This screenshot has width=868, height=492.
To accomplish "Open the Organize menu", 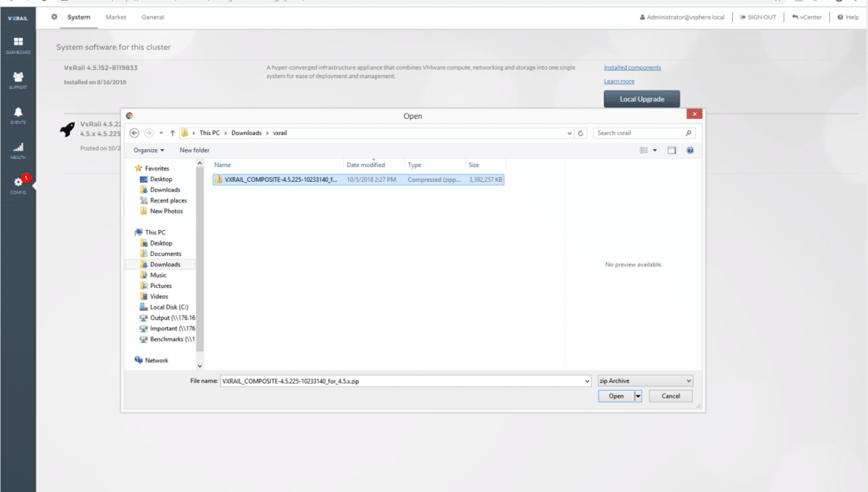I will pyautogui.click(x=148, y=150).
